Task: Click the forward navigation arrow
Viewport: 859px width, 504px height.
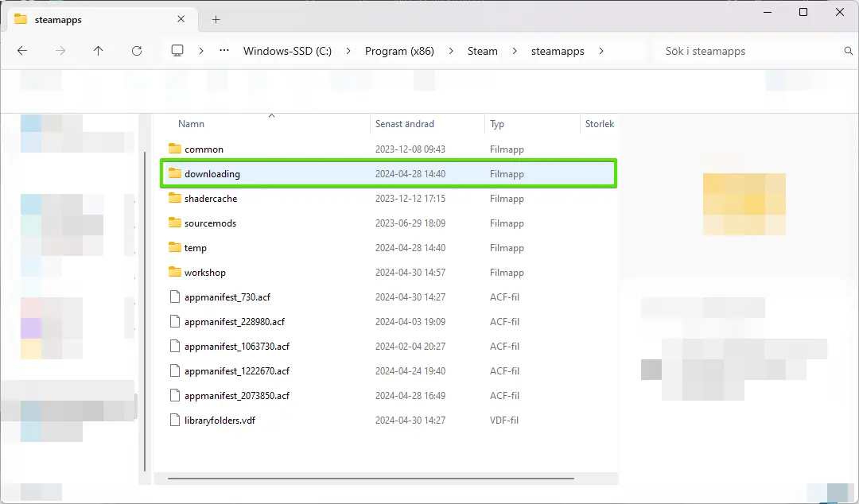Action: point(60,51)
